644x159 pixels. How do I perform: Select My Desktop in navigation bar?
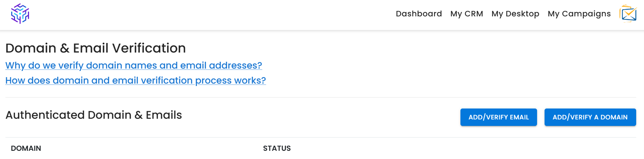pos(515,14)
